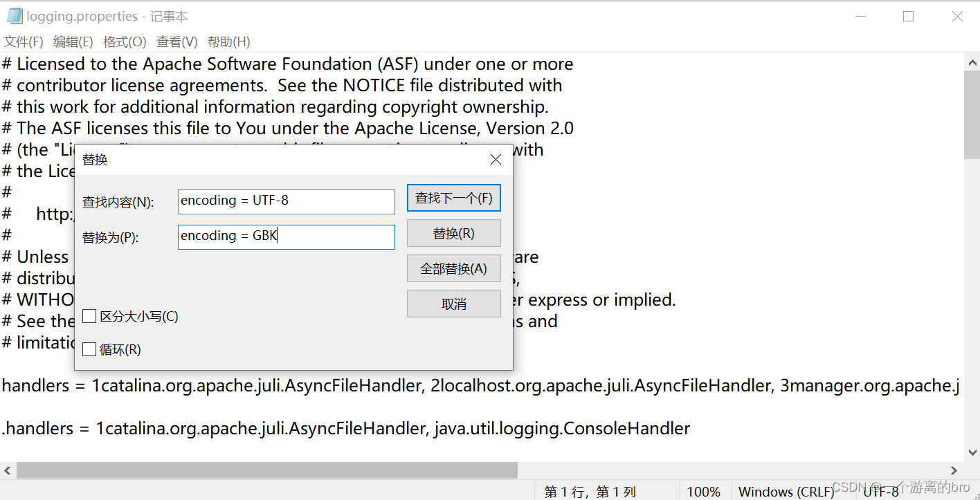This screenshot has width=980, height=500.
Task: Open the 文件(F) menu
Action: [x=24, y=41]
